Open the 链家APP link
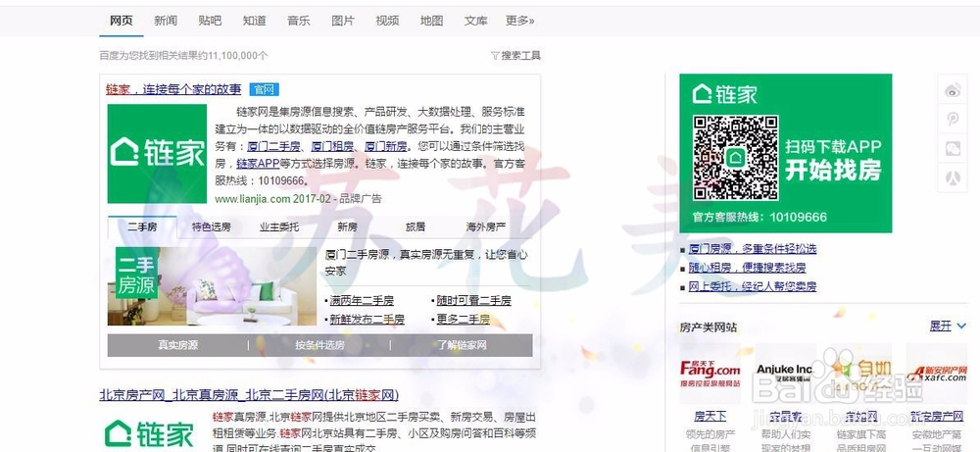Image resolution: width=980 pixels, height=452 pixels. 258,164
